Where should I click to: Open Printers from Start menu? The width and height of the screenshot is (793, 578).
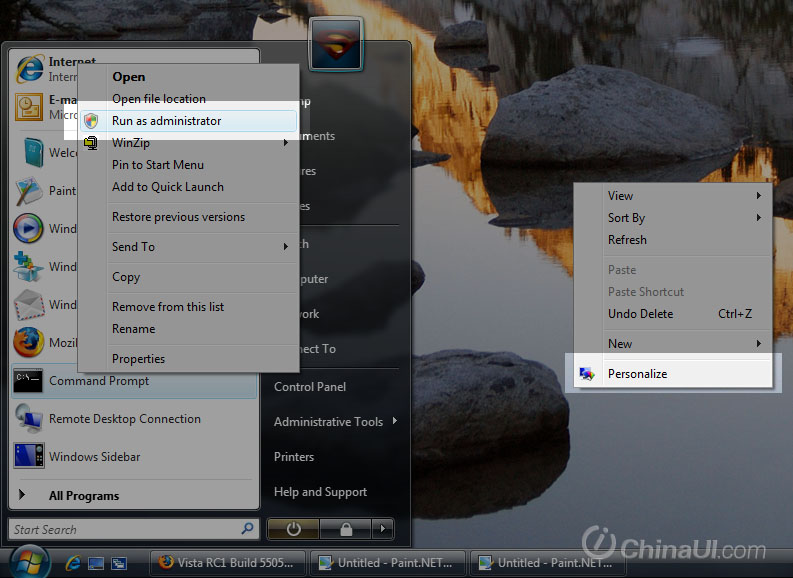(x=294, y=457)
